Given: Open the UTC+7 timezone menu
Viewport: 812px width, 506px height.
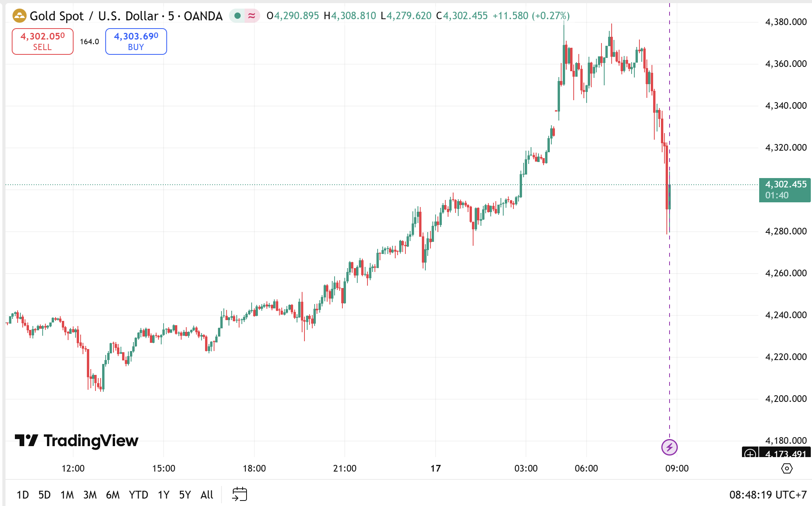Looking at the screenshot, I should pyautogui.click(x=768, y=495).
